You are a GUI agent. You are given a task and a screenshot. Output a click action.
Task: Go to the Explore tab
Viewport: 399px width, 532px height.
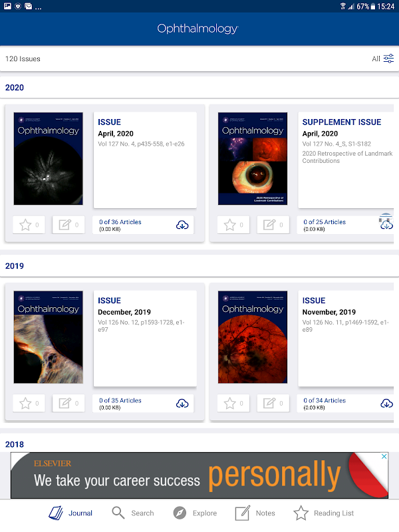point(195,513)
